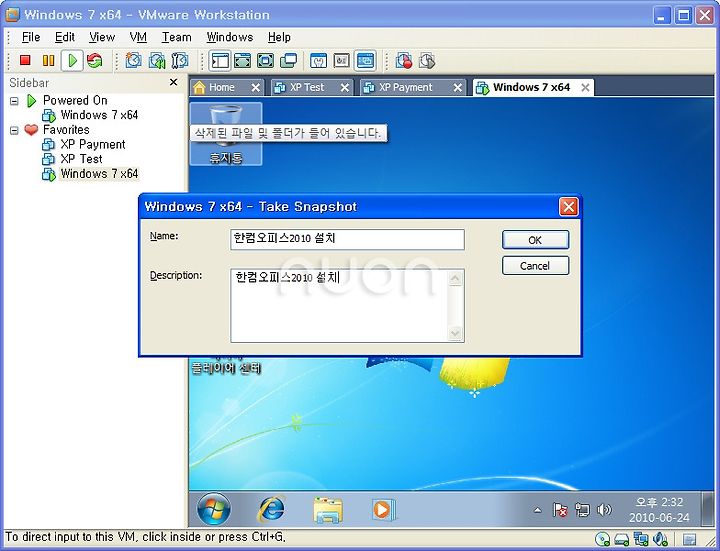
Task: Close the XP Payment tab
Action: pyautogui.click(x=457, y=87)
